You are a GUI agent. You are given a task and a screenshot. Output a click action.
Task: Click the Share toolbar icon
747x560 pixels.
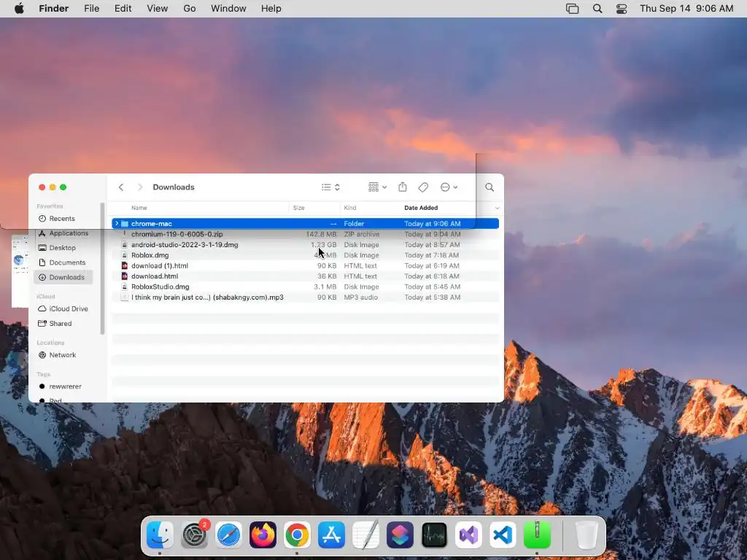pos(403,187)
